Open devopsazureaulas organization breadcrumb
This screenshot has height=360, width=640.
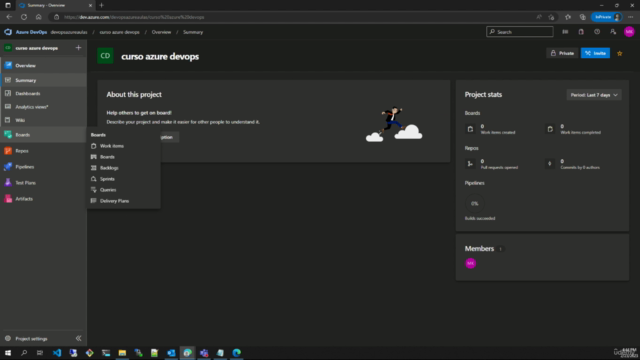[69, 32]
